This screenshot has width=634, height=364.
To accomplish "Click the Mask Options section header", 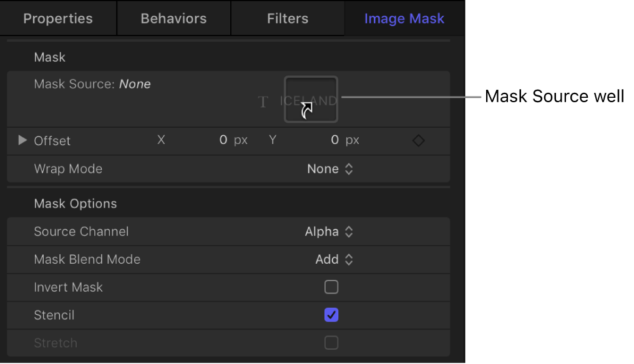I will tap(75, 203).
